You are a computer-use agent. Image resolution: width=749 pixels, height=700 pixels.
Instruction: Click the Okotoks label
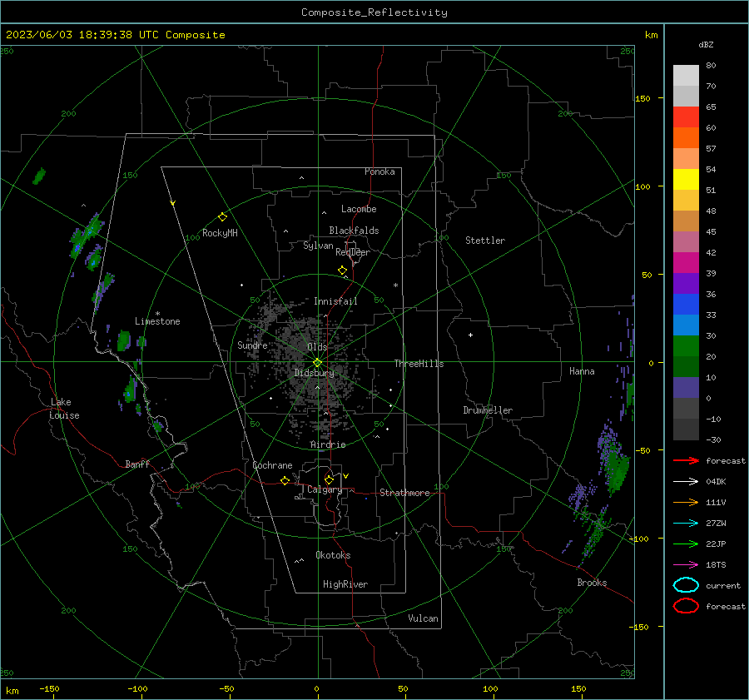(x=333, y=555)
